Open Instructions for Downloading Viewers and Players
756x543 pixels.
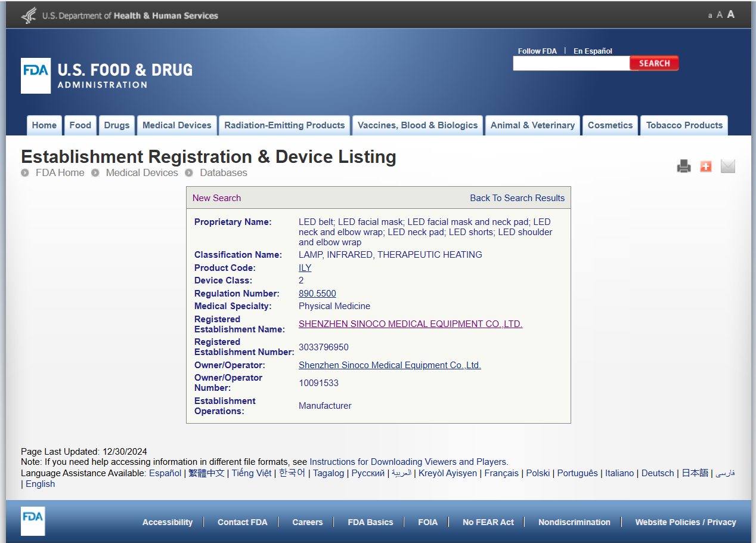[409, 462]
